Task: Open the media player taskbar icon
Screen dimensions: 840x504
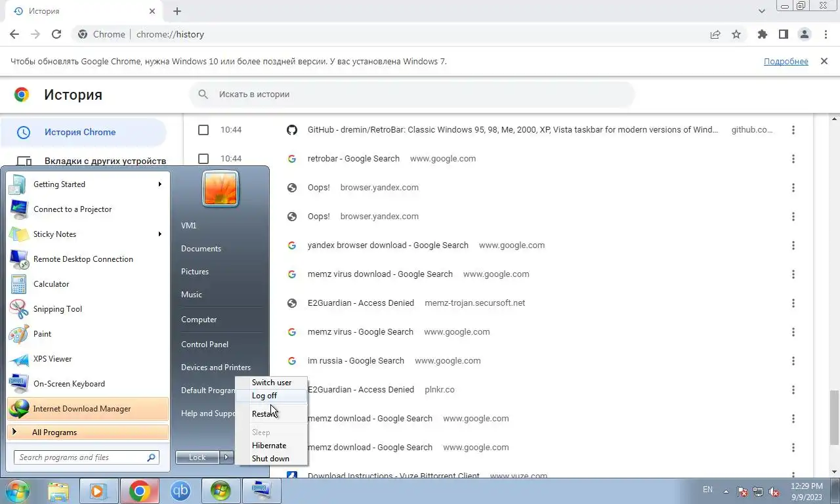Action: click(x=99, y=491)
